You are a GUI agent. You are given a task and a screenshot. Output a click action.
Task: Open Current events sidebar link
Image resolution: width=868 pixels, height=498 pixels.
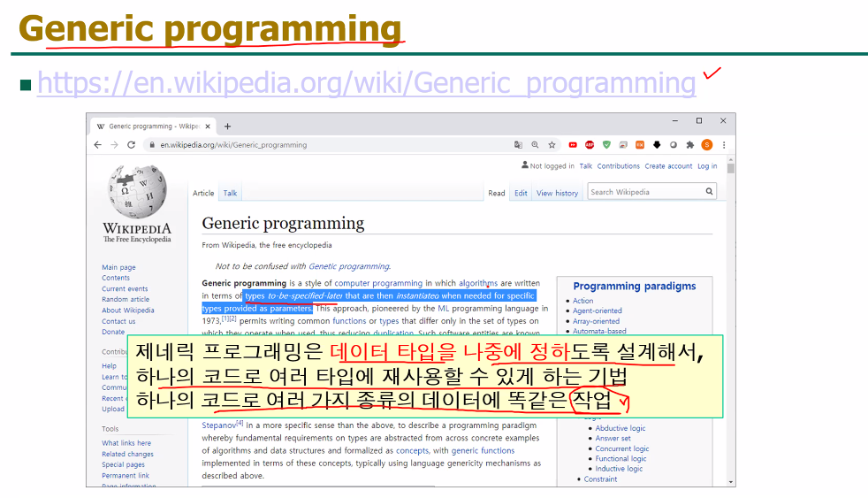tap(125, 288)
